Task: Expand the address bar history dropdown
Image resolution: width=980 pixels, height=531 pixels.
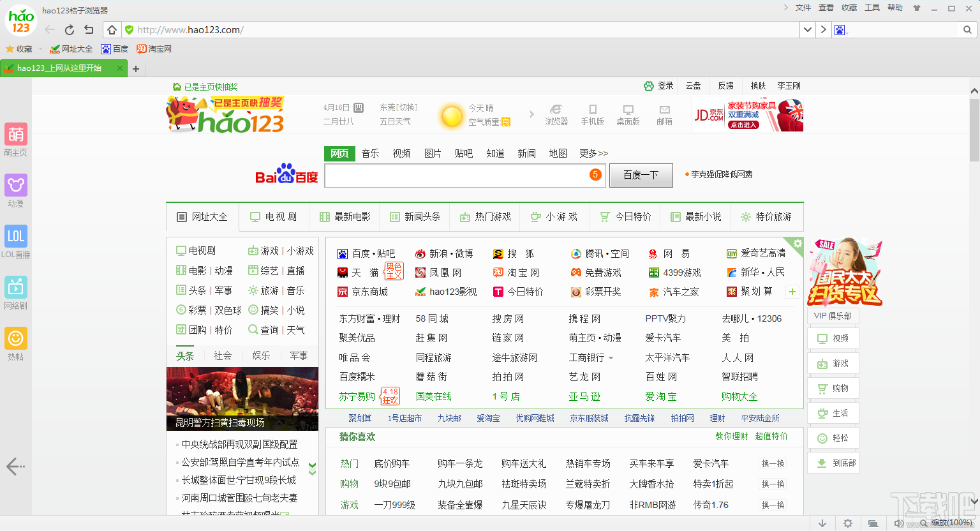Action: (x=808, y=30)
